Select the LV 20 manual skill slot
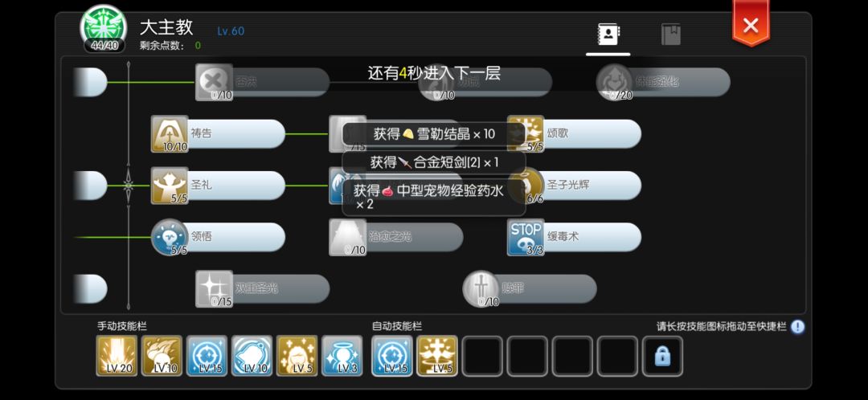 coord(117,356)
